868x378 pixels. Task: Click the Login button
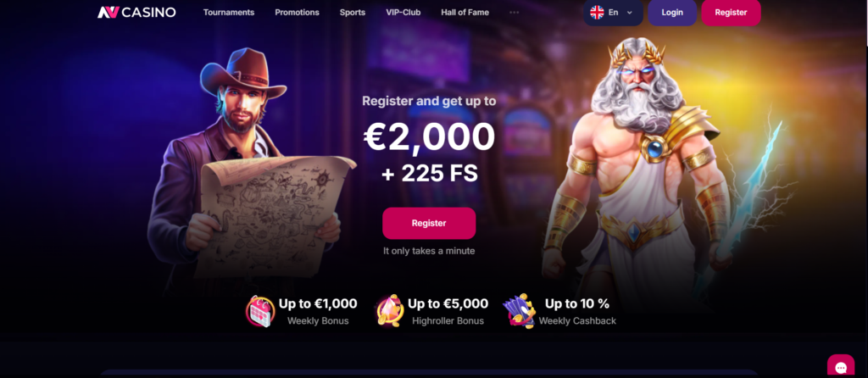[x=672, y=12]
